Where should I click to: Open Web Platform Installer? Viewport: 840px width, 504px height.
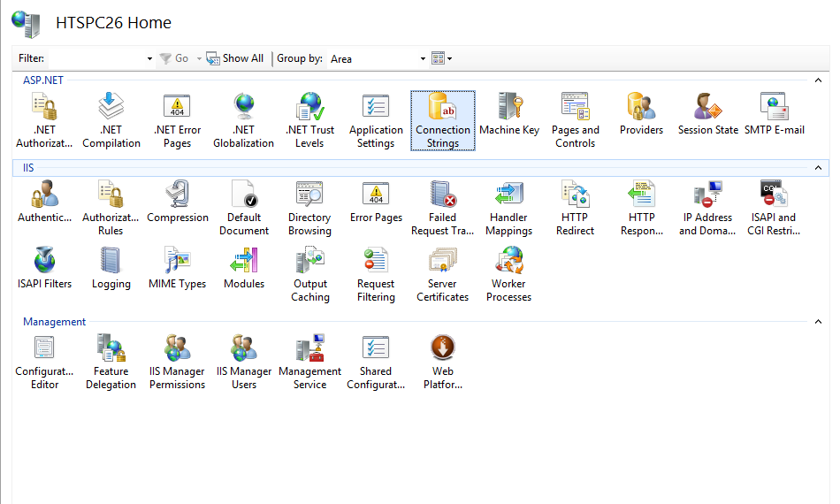coord(442,362)
